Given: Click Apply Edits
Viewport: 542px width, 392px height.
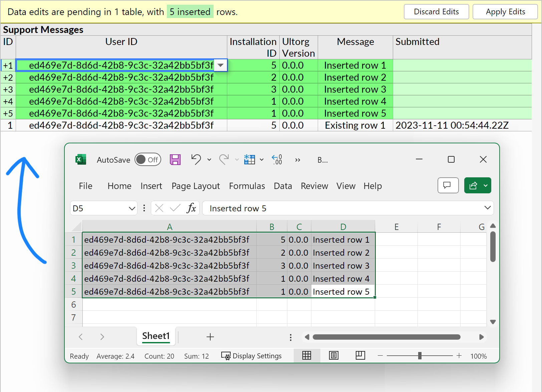Looking at the screenshot, I should pyautogui.click(x=505, y=11).
